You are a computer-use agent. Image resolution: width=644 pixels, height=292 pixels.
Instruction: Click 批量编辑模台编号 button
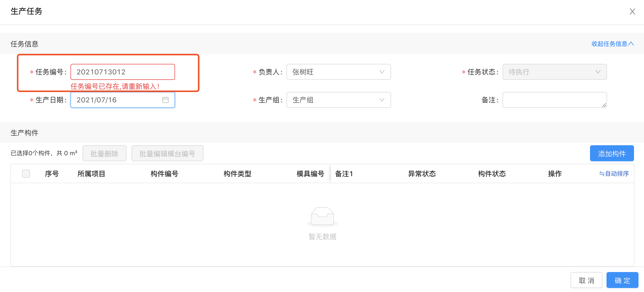click(x=167, y=153)
